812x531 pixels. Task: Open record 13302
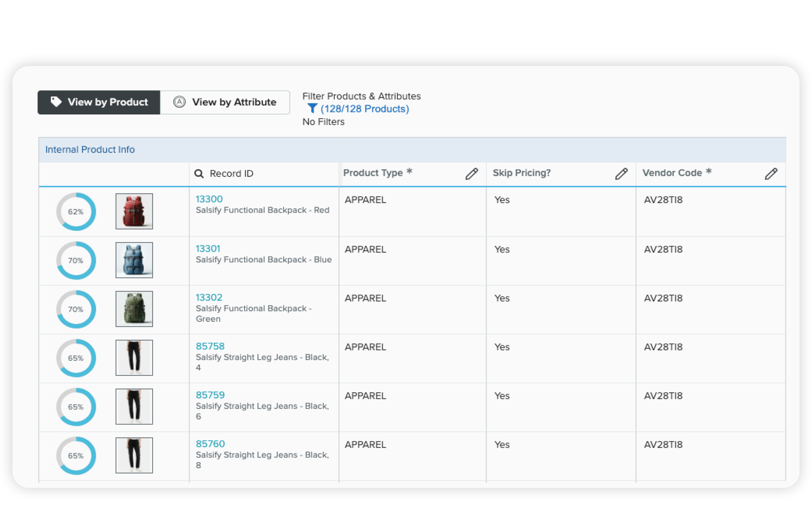point(209,297)
